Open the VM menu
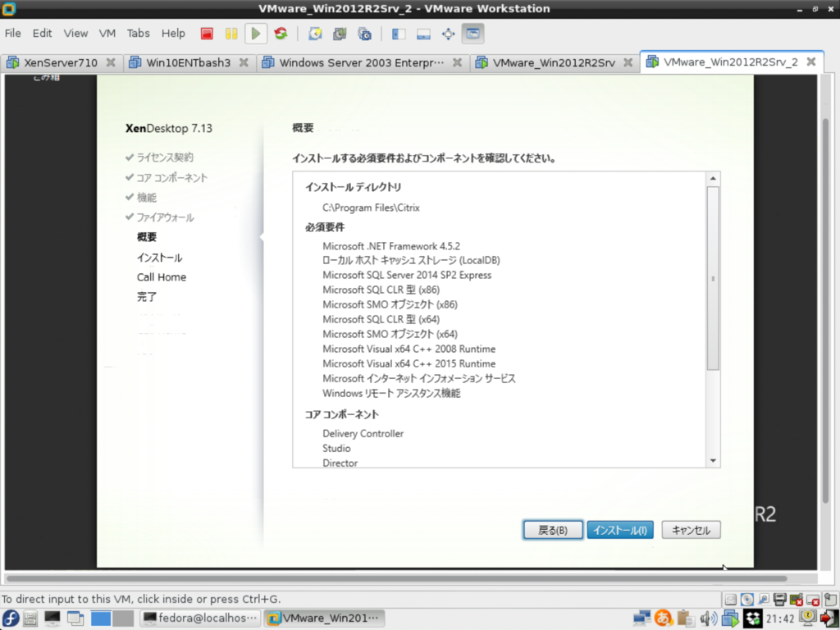 107,33
